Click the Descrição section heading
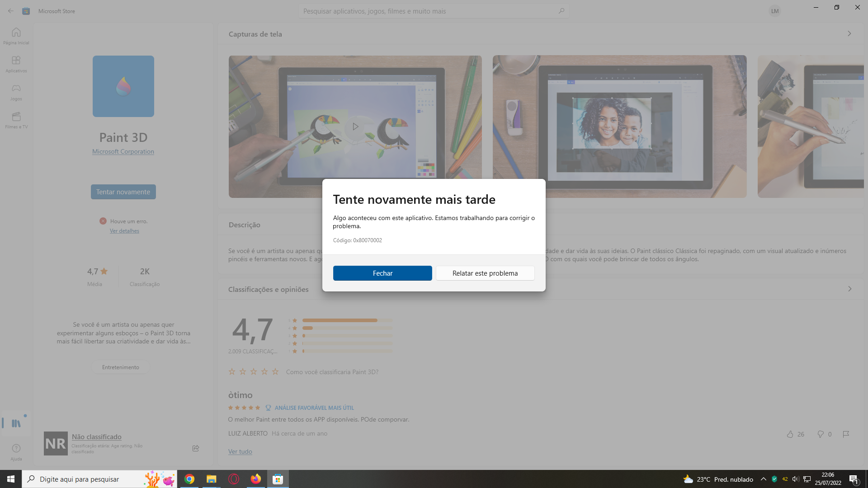Screen dimensions: 868x488 (244, 225)
